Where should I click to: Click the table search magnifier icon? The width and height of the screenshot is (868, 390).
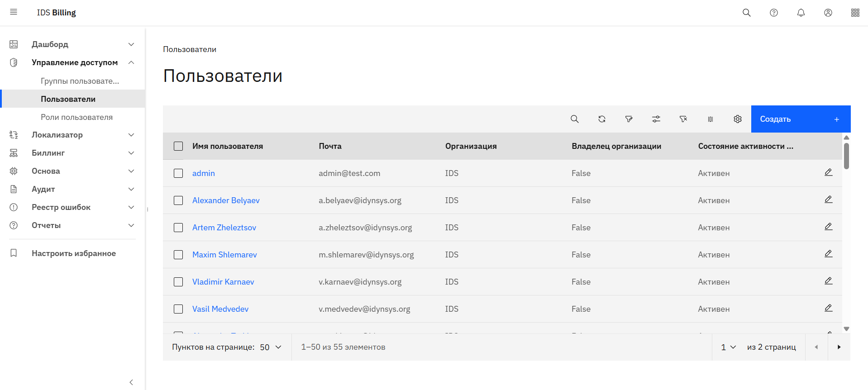tap(574, 119)
